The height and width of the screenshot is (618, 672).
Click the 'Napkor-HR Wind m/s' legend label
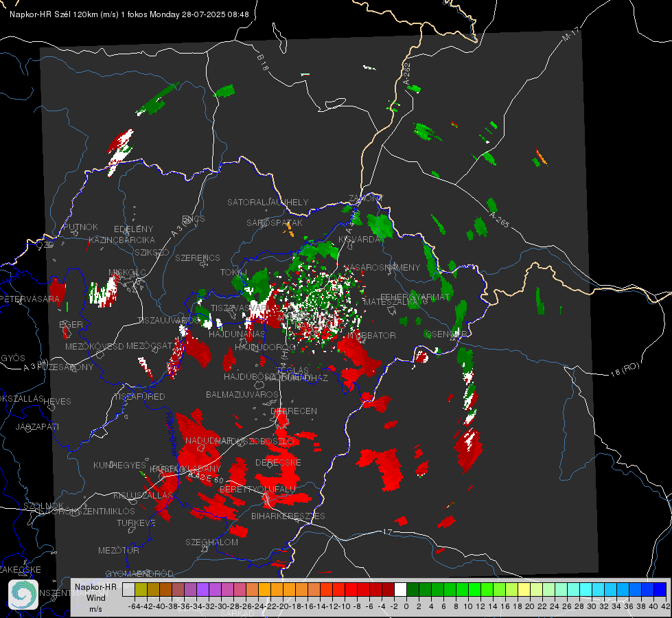click(95, 598)
